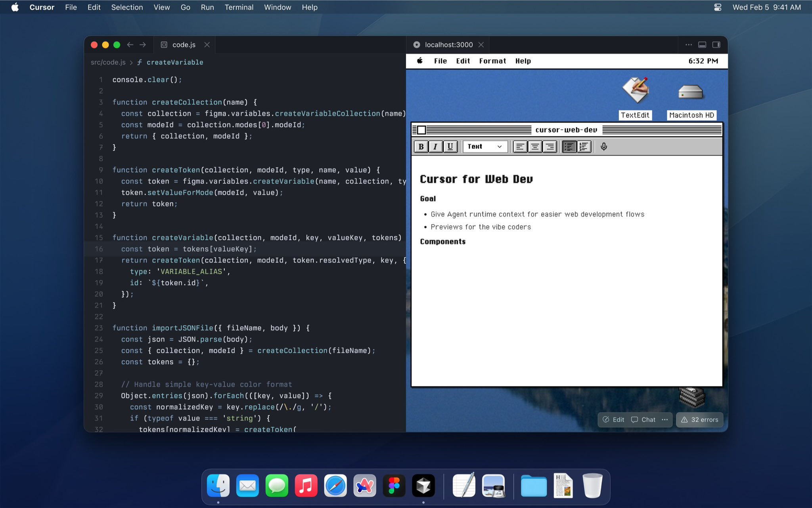Click the cursor-web-dev window close box

point(421,130)
